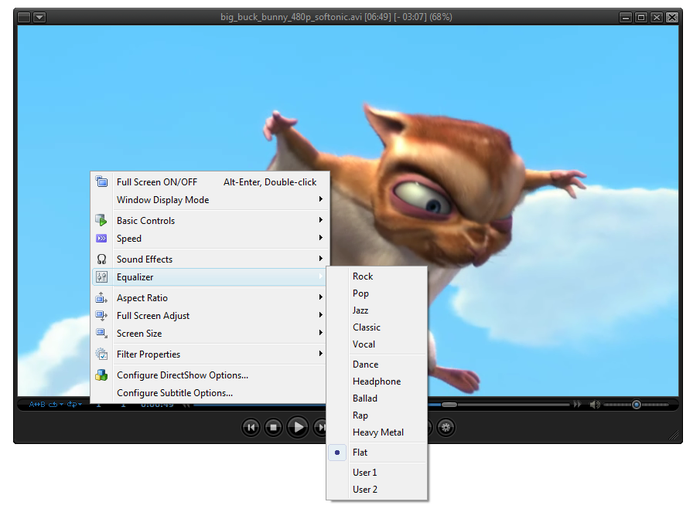Choose the Classic equalizer preset
Viewport: 700px width, 512px height.
[377, 327]
